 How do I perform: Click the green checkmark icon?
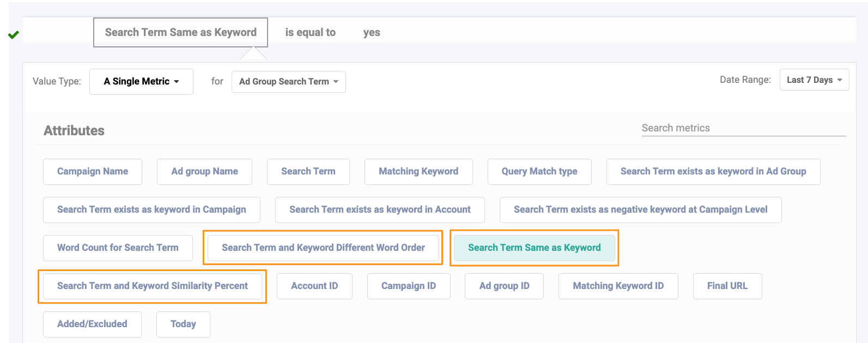[x=14, y=35]
